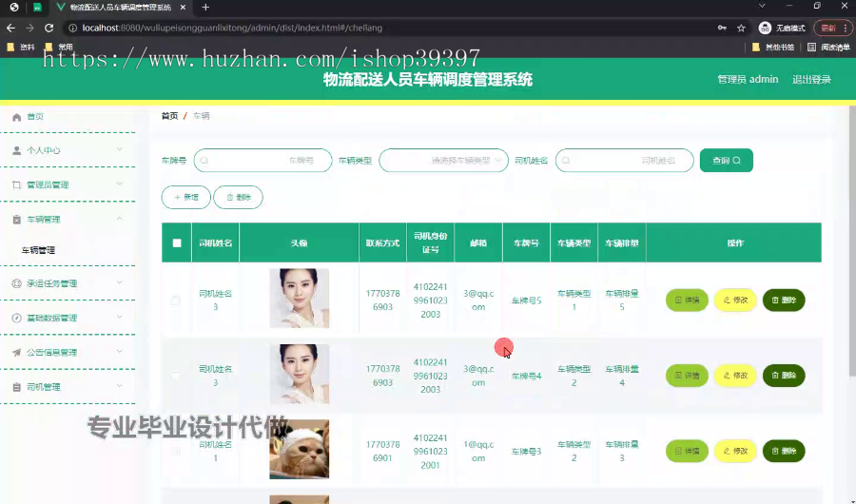Click the compass icon beside 基础数据管理
The image size is (856, 504).
click(17, 318)
